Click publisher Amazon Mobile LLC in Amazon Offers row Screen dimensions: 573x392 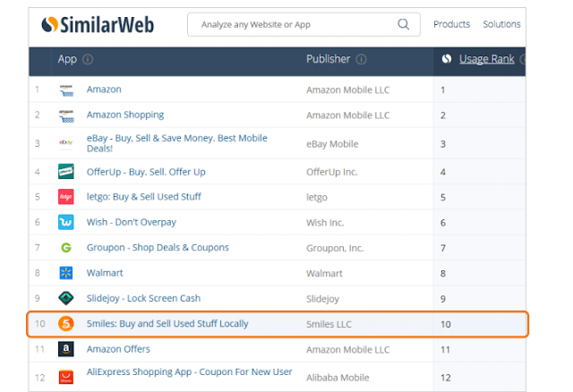pos(348,350)
